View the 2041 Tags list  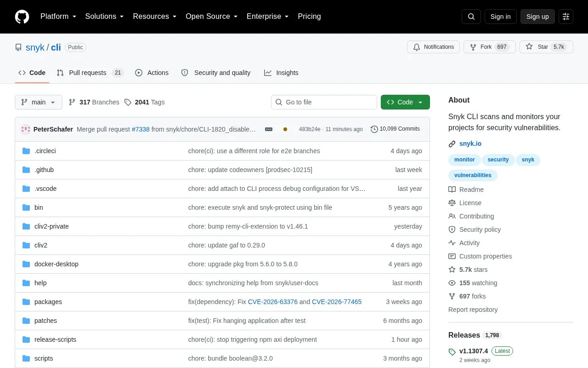tap(144, 102)
